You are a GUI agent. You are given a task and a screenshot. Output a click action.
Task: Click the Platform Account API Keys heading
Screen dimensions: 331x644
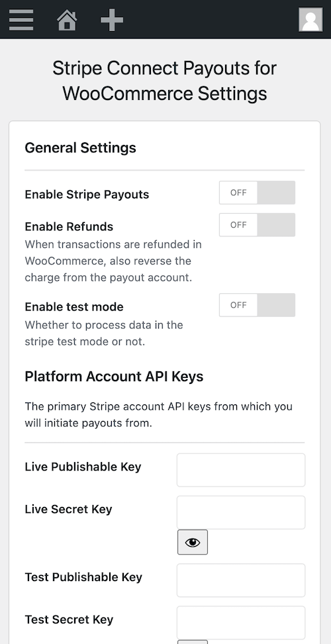coord(114,376)
